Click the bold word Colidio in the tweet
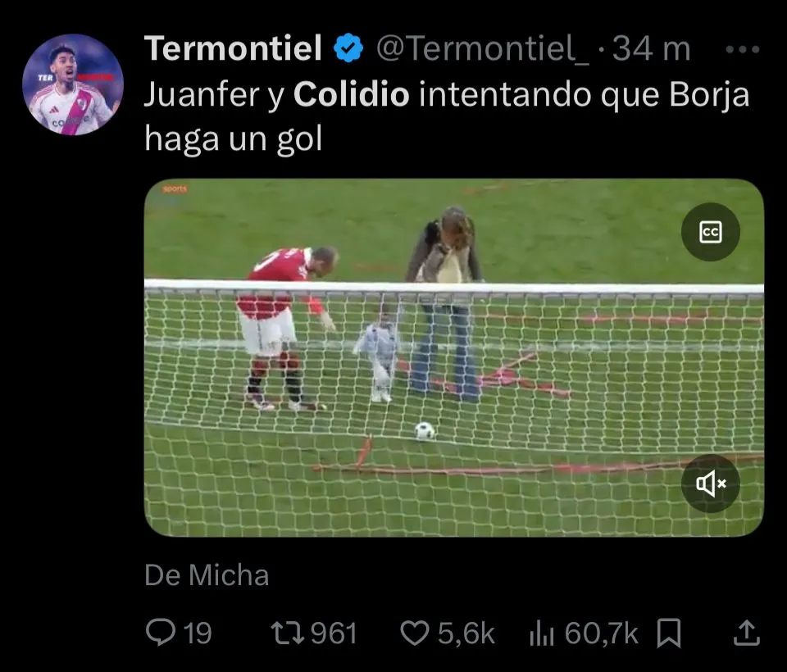This screenshot has height=672, width=787. click(x=351, y=95)
